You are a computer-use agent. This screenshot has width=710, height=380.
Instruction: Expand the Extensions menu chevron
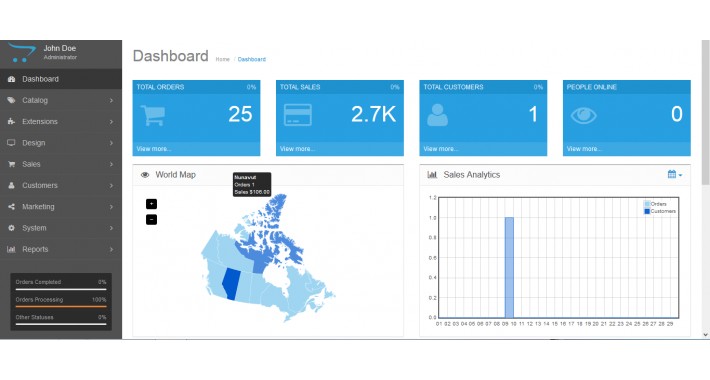click(111, 122)
